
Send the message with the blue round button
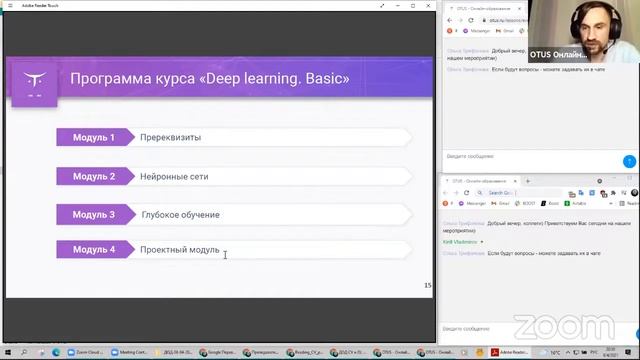click(629, 161)
